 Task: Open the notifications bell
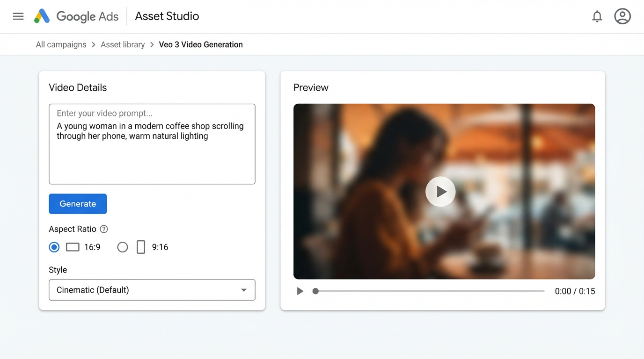pos(597,16)
